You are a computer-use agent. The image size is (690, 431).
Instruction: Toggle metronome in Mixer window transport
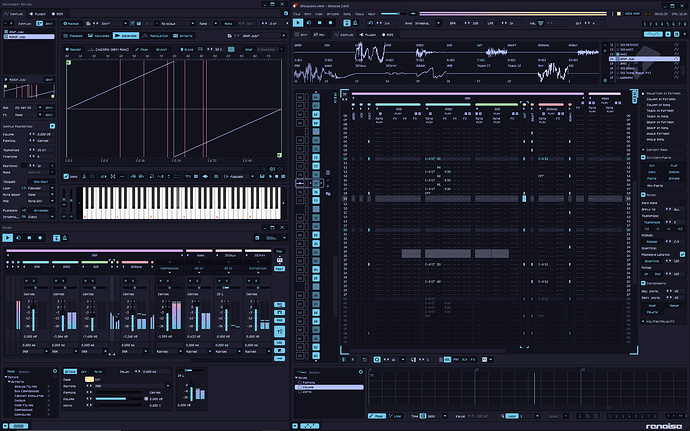[65, 238]
